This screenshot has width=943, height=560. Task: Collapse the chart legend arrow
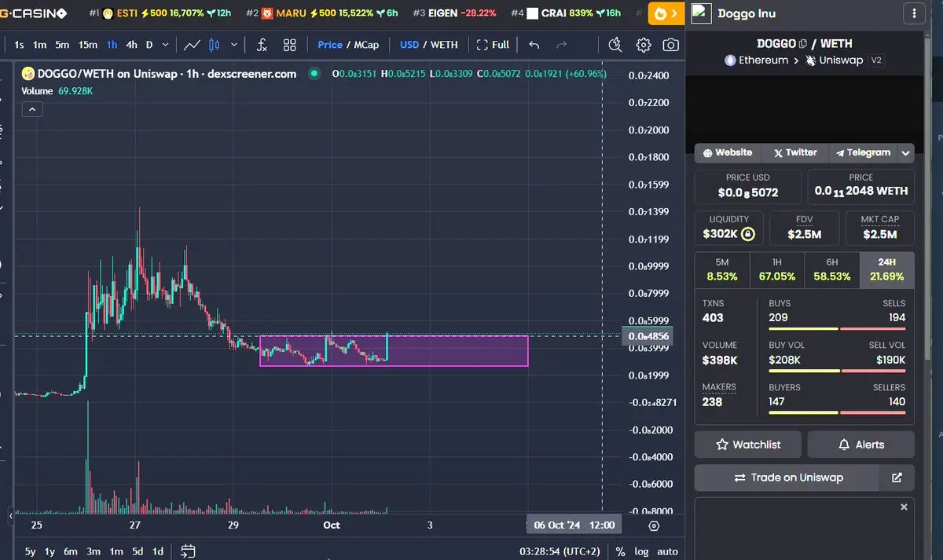point(32,109)
